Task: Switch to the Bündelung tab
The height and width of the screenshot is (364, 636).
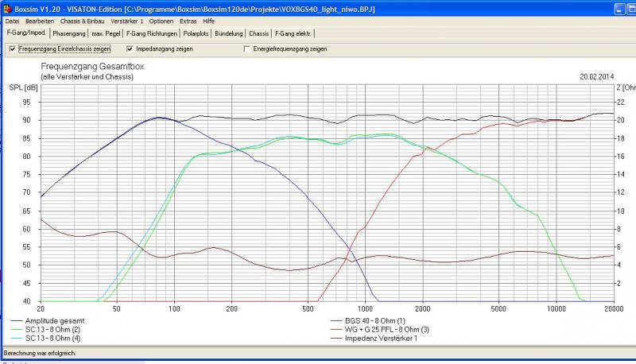Action: (x=231, y=34)
